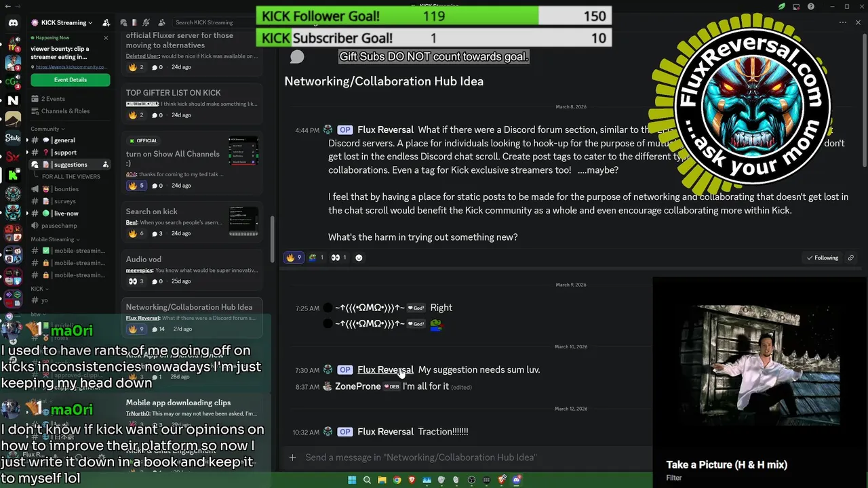Click Flux Reversal name on 4:44 PM post
The height and width of the screenshot is (488, 868).
coord(385,129)
